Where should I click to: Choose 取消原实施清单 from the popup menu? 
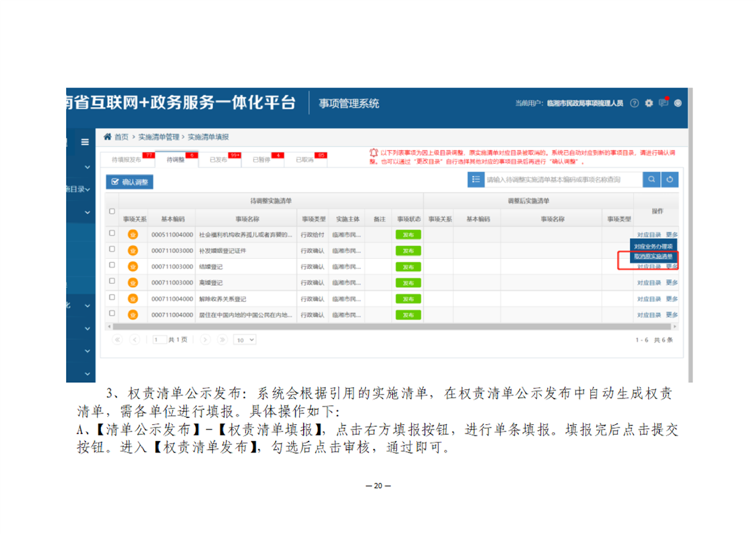653,257
